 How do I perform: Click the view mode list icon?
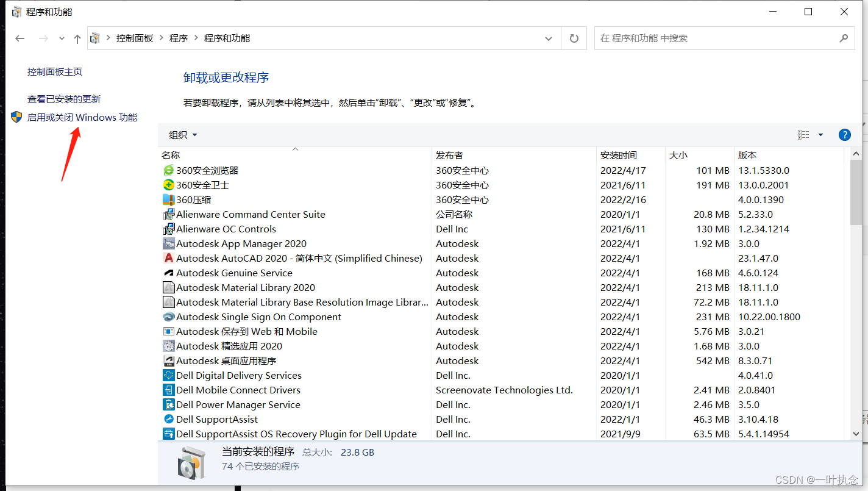(x=803, y=135)
